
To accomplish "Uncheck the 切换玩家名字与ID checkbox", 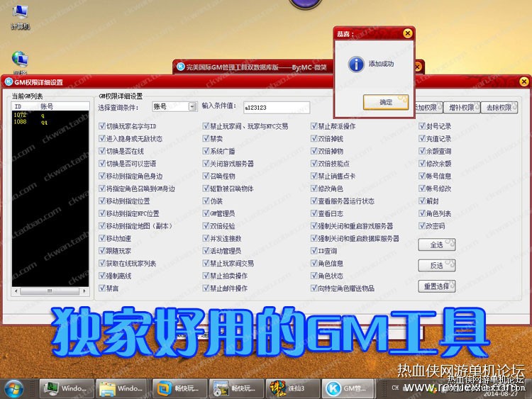I will coord(102,126).
